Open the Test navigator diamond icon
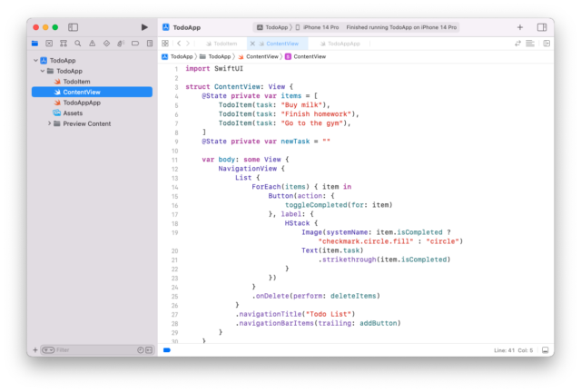Screen dimensions: 581x392 107,44
